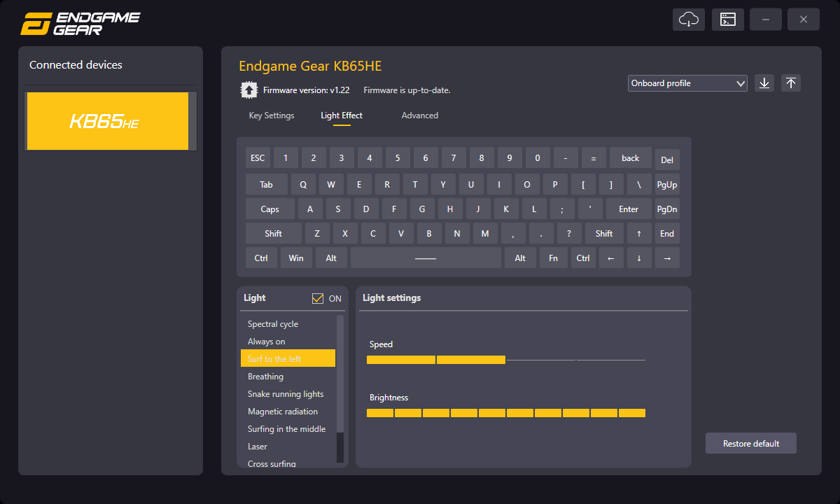Set Speed to the third segment
This screenshot has height=504, width=840.
[541, 360]
